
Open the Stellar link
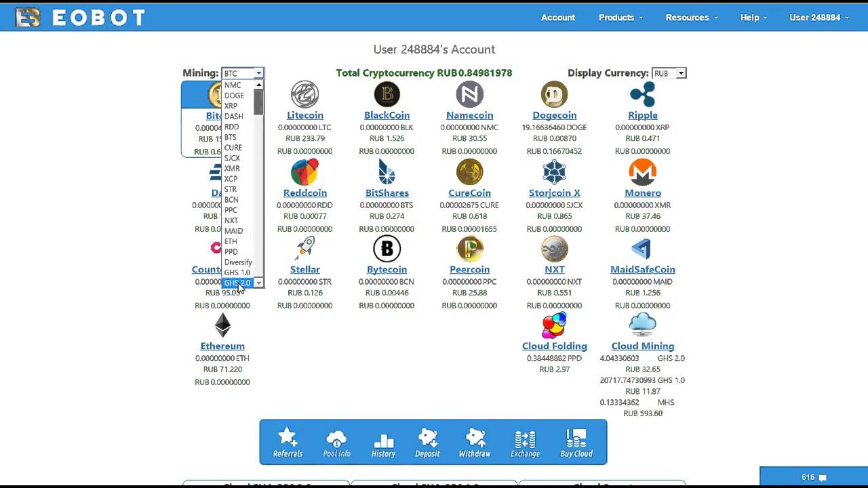coord(304,270)
